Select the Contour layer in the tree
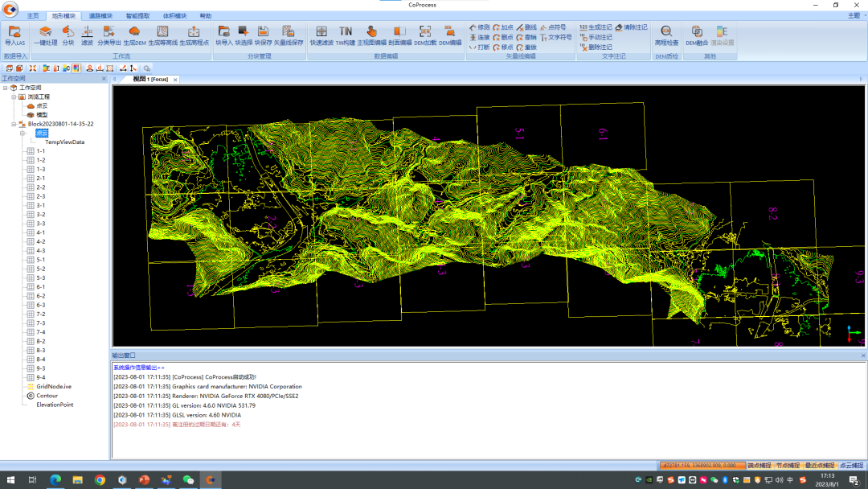The width and height of the screenshot is (868, 489). 47,396
